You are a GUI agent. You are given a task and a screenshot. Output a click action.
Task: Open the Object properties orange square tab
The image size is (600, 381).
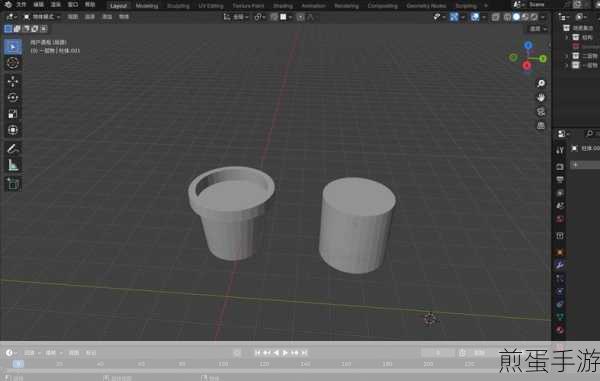(x=560, y=252)
